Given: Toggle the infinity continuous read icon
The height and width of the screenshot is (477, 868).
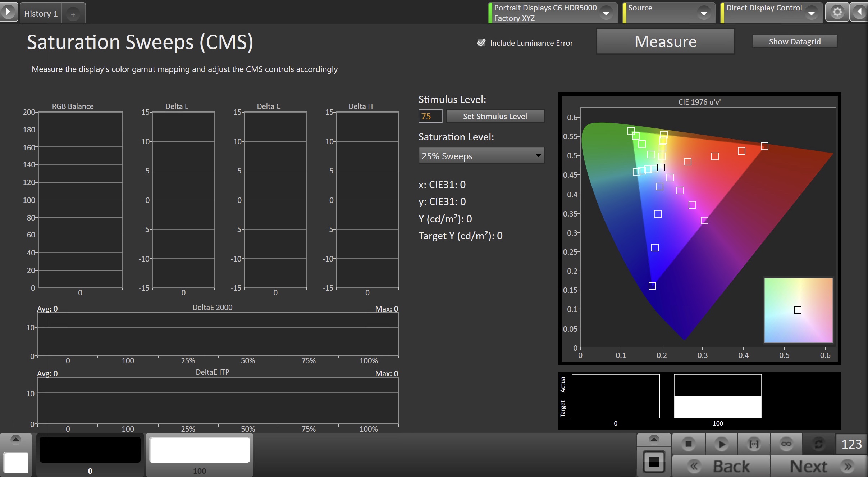Looking at the screenshot, I should click(786, 444).
